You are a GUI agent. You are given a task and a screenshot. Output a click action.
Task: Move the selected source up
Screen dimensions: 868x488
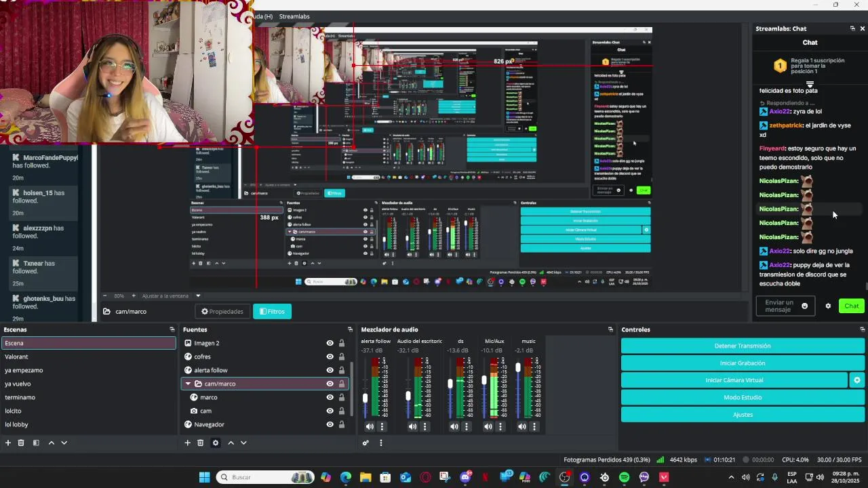tap(231, 443)
